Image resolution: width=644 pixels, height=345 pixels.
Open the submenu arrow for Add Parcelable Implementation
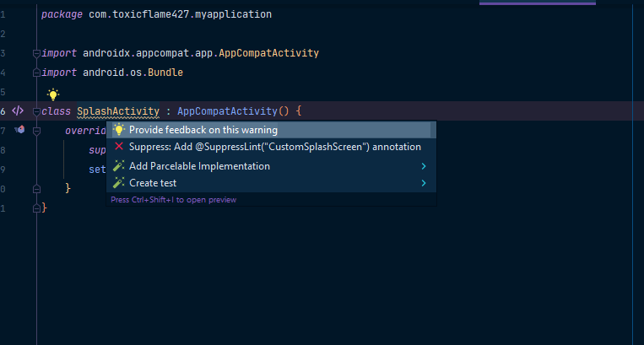click(424, 166)
